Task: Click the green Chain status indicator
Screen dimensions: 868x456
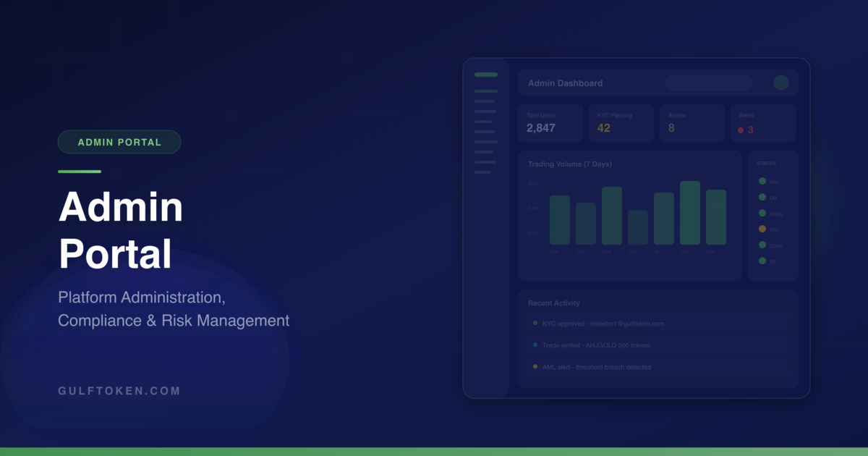Action: tap(762, 245)
